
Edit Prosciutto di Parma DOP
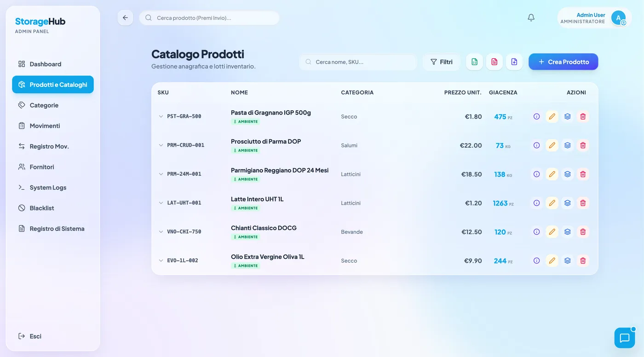coord(552,145)
